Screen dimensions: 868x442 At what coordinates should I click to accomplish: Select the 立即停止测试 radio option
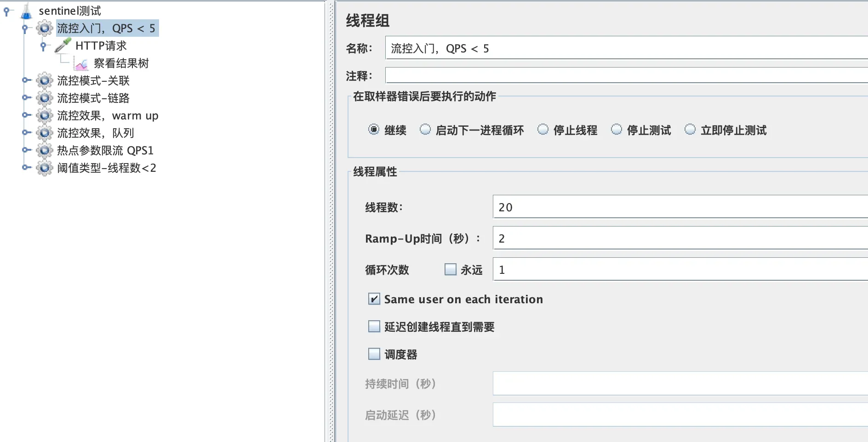[690, 130]
